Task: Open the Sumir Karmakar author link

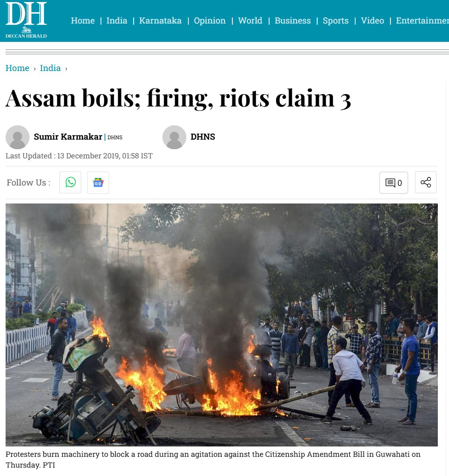Action: [68, 137]
